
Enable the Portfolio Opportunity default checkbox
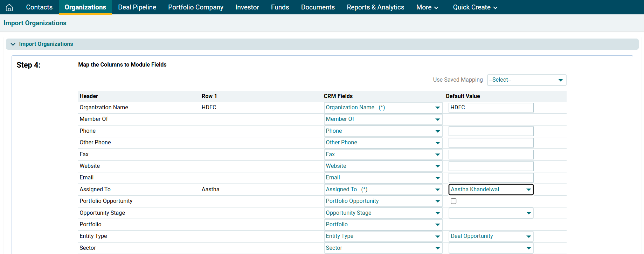(x=453, y=201)
